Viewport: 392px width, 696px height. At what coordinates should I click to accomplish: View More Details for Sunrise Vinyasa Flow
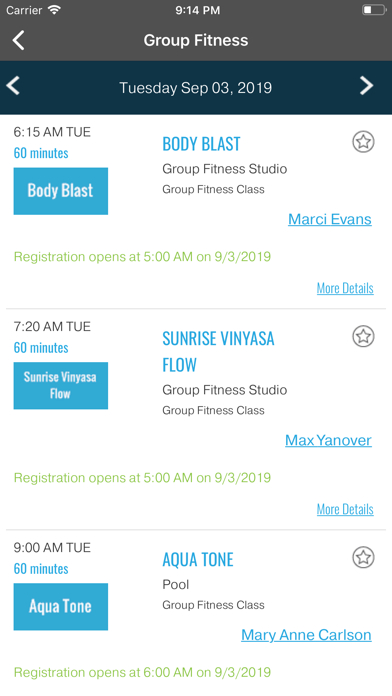tap(345, 510)
